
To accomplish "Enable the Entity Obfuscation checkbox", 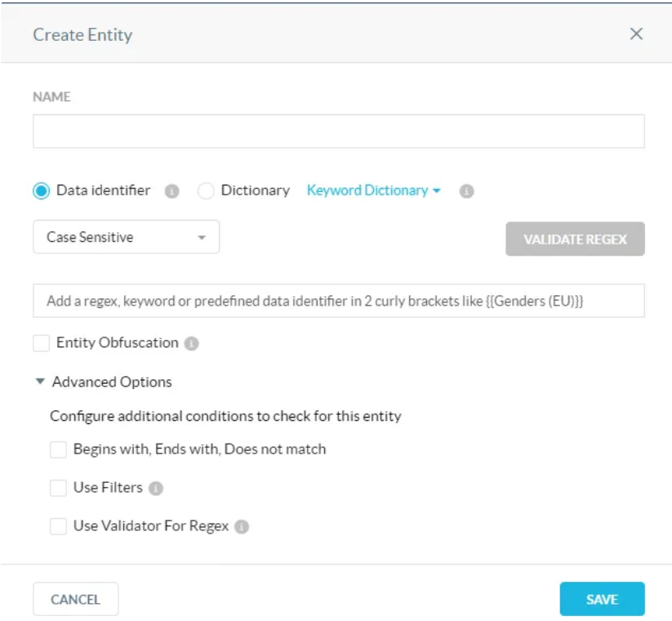I will coord(42,343).
